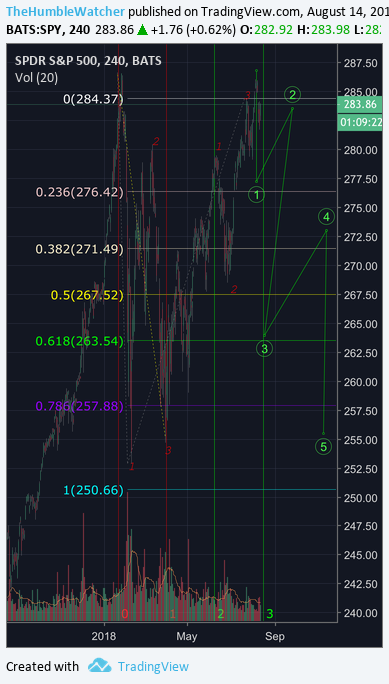Click the TradingView cloud logo icon
The width and height of the screenshot is (389, 684).
point(99,665)
